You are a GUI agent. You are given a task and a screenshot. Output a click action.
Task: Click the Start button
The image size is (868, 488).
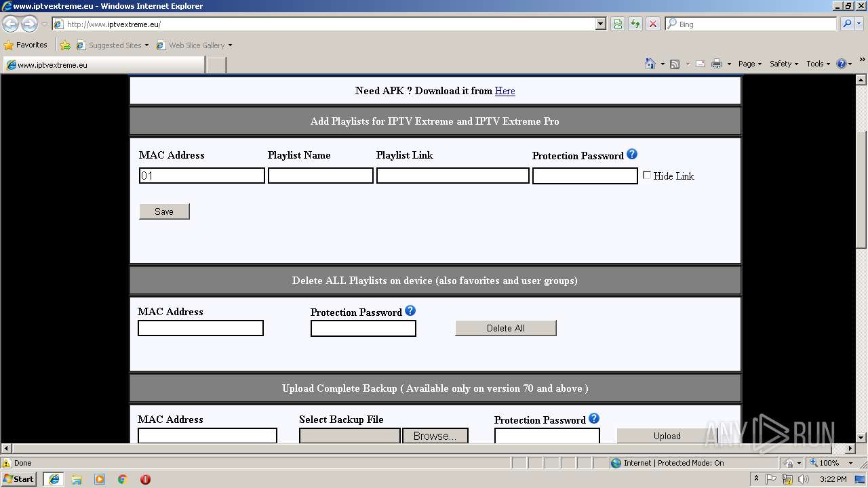(x=18, y=479)
